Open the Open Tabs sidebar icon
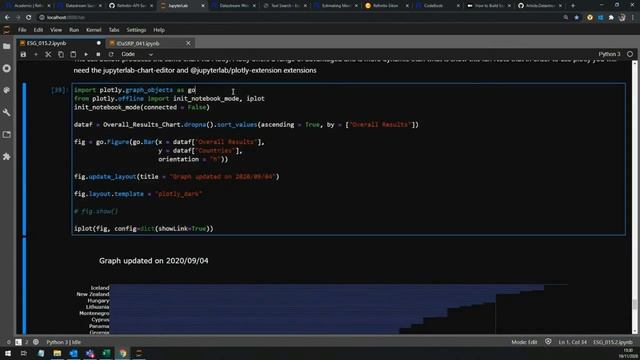 pyautogui.click(x=7, y=135)
